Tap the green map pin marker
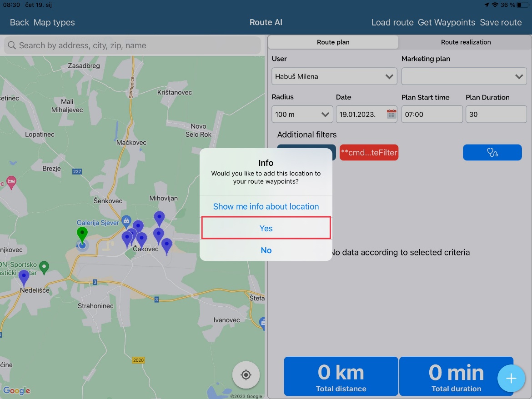Image resolution: width=532 pixels, height=399 pixels. [82, 235]
